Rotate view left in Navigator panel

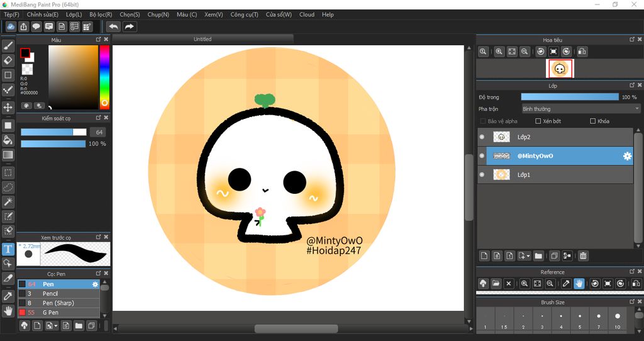541,52
